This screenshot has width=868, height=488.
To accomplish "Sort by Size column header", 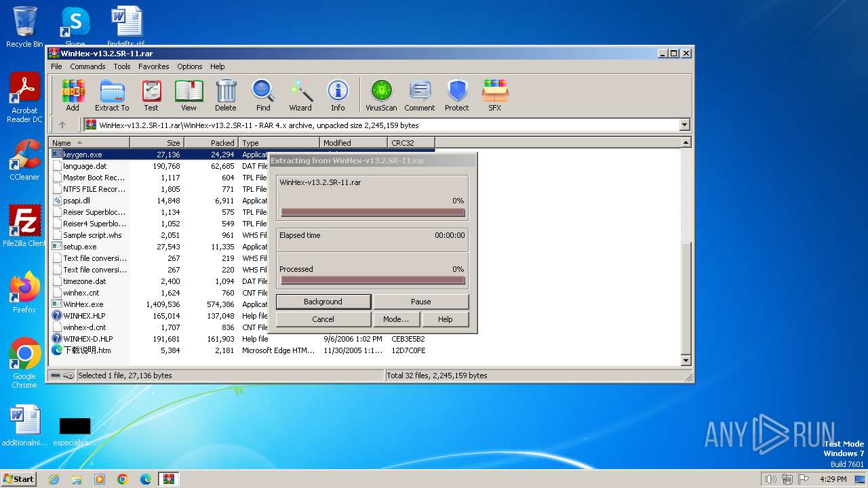I will point(157,143).
